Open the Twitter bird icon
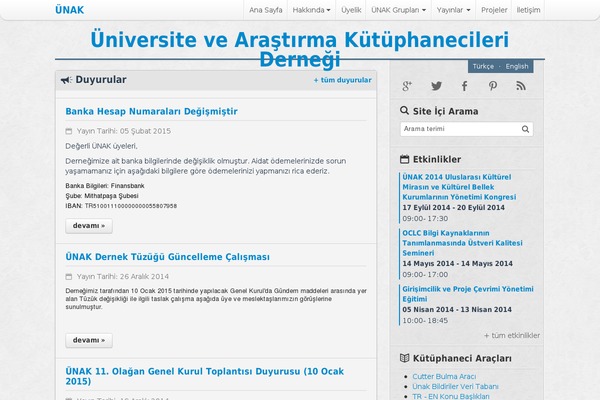 [x=436, y=86]
